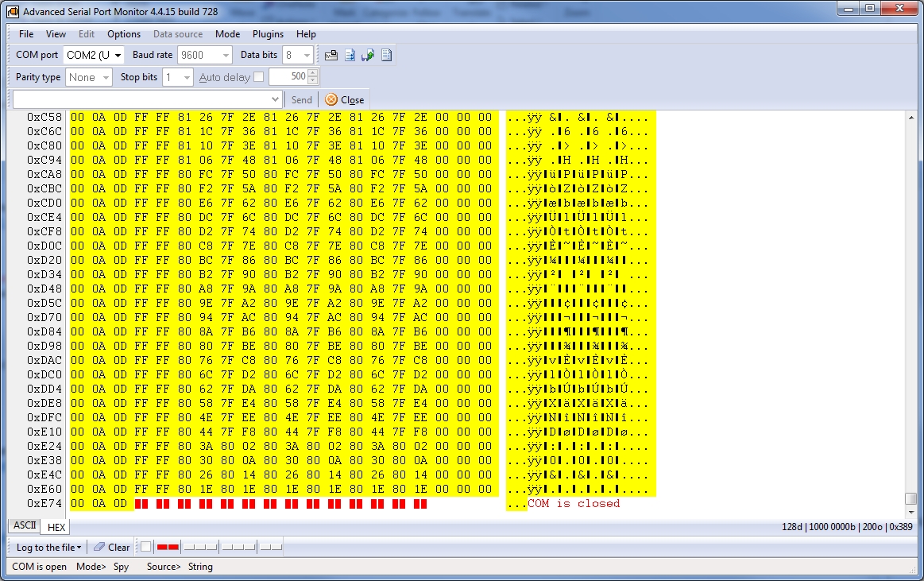Viewport: 924px width, 581px height.
Task: Click the 0xCA8 offset row label
Action: tap(44, 174)
